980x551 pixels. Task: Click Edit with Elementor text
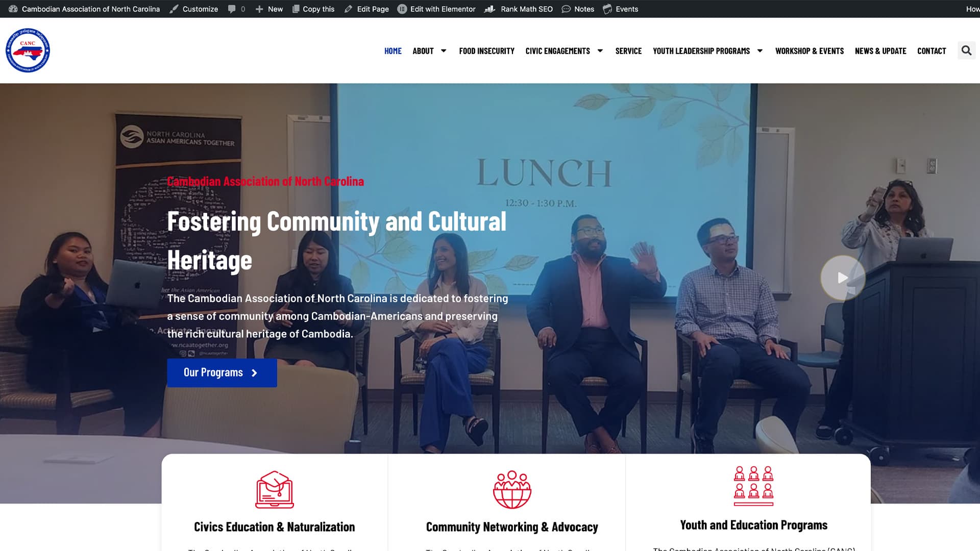[443, 9]
